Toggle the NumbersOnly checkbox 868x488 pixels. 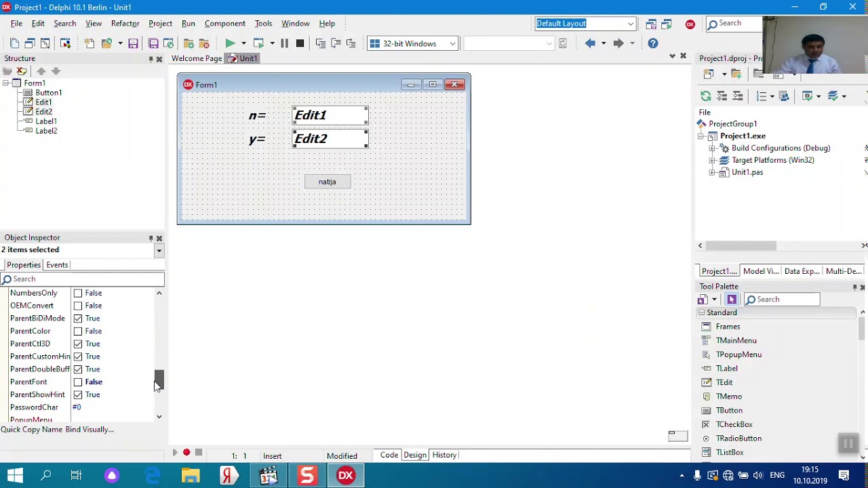78,293
